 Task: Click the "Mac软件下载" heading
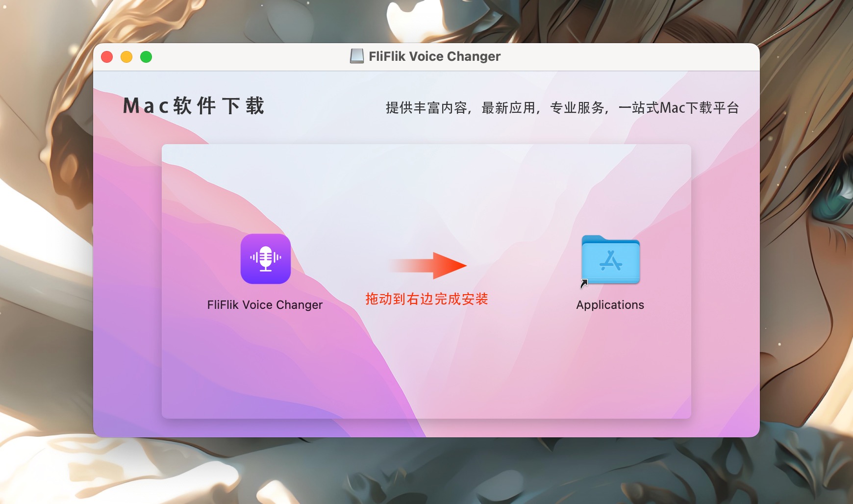(194, 106)
